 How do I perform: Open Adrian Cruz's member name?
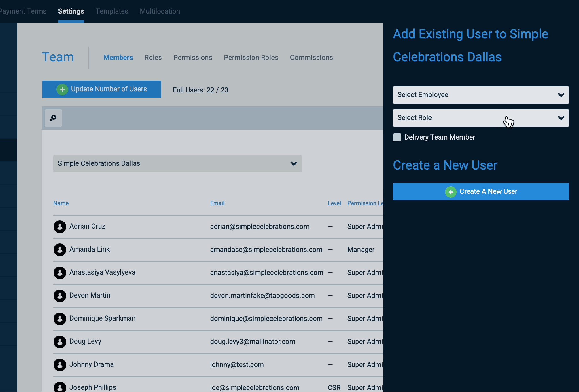(x=87, y=226)
